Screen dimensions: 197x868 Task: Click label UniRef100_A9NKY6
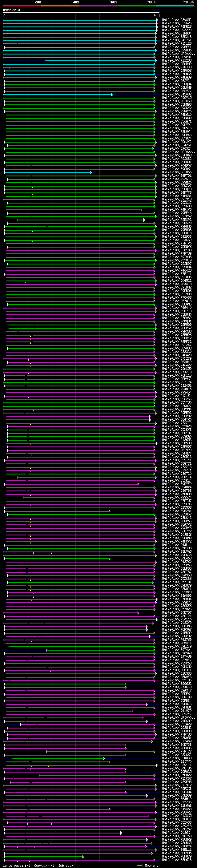[177, 111]
